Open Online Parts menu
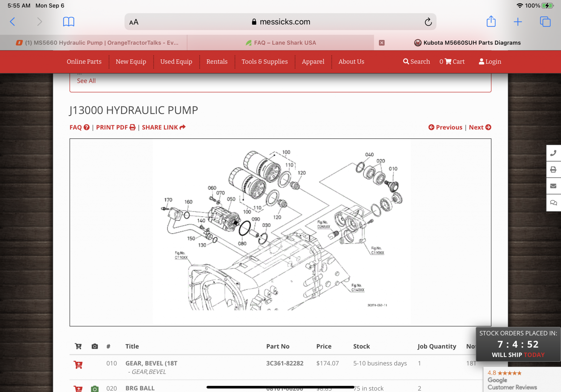Viewport: 561px width, 392px height. [x=84, y=62]
